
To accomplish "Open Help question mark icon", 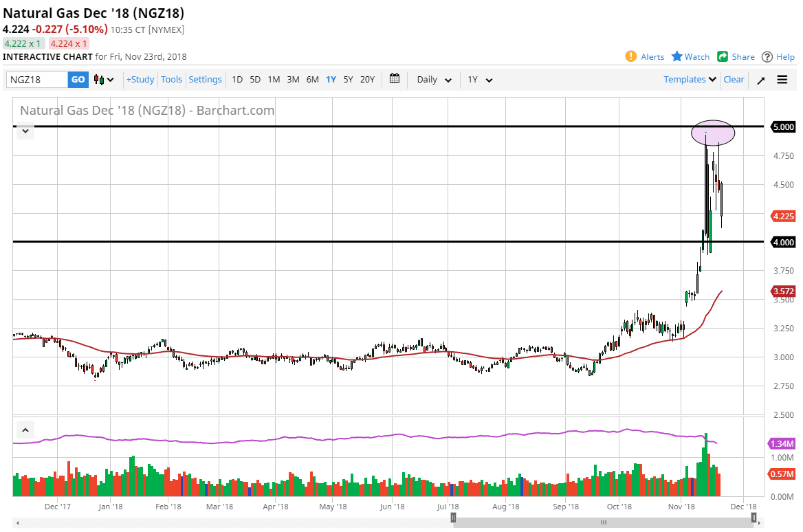I will tap(767, 56).
